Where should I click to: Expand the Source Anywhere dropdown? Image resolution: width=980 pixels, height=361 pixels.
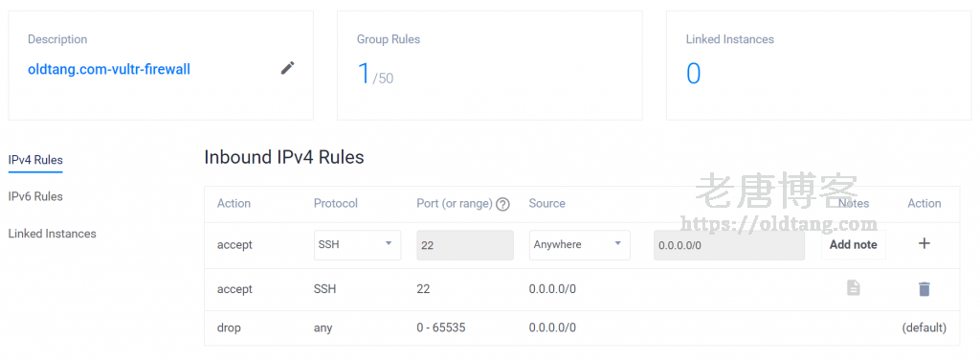pyautogui.click(x=579, y=244)
